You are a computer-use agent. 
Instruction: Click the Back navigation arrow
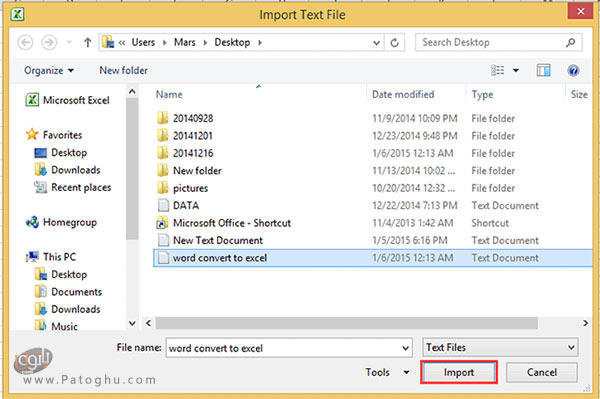tap(25, 42)
